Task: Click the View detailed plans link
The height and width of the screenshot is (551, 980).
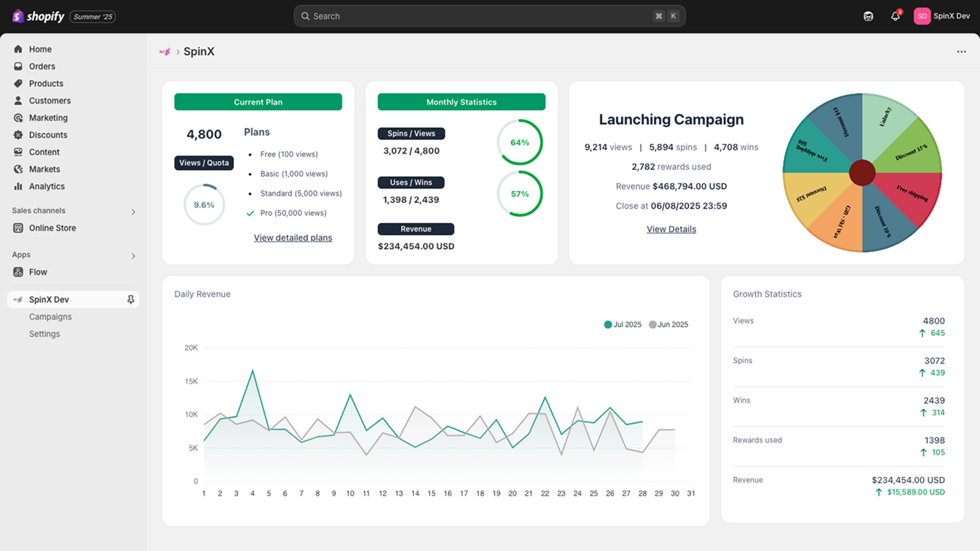Action: (x=293, y=238)
